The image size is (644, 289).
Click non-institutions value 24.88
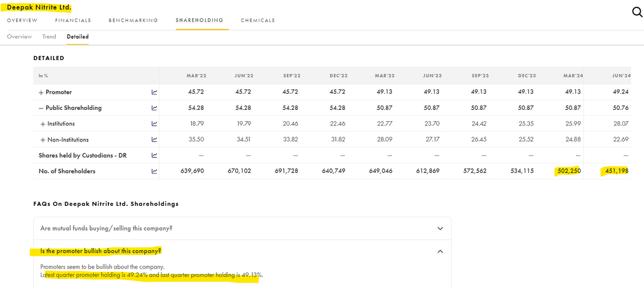click(x=574, y=140)
